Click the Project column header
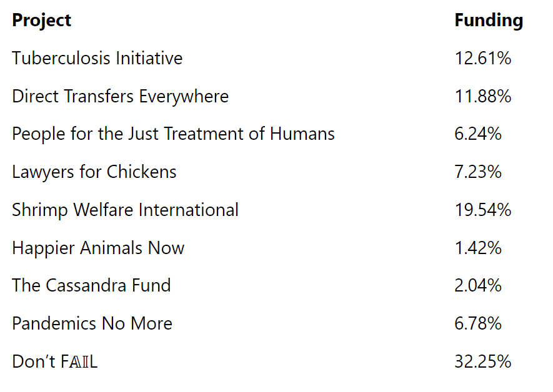Image resolution: width=553 pixels, height=392 pixels. pyautogui.click(x=42, y=21)
